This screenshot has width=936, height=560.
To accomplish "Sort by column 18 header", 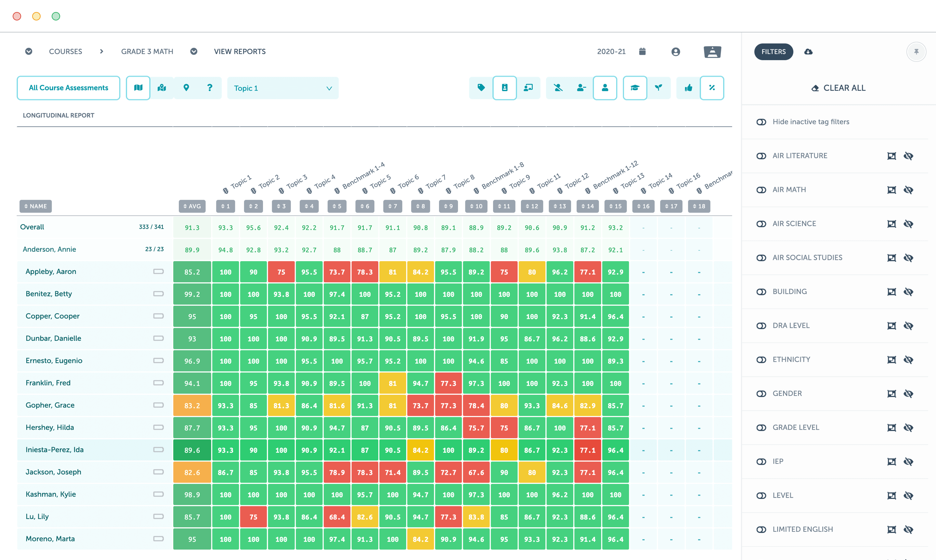I will [x=699, y=206].
